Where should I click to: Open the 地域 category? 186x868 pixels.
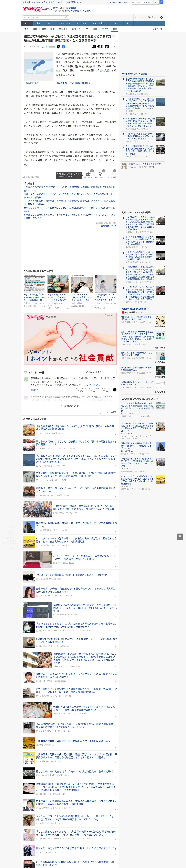pyautogui.click(x=114, y=29)
